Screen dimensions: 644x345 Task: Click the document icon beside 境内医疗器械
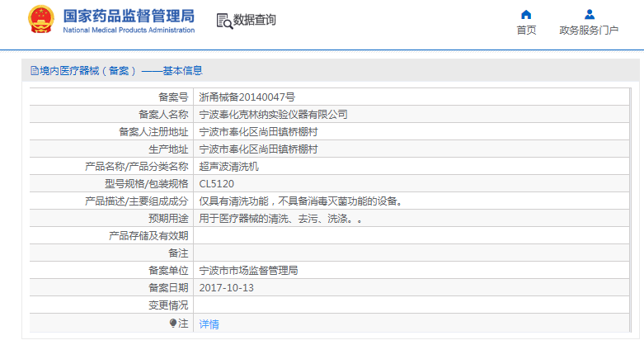click(x=35, y=71)
